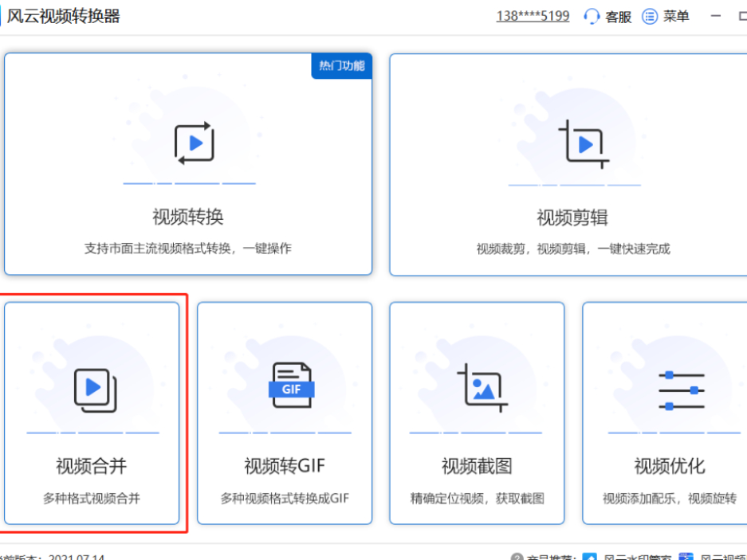Click description 视频裁剪，视频剪辑，一键快速完成
The height and width of the screenshot is (560, 747).
573,249
